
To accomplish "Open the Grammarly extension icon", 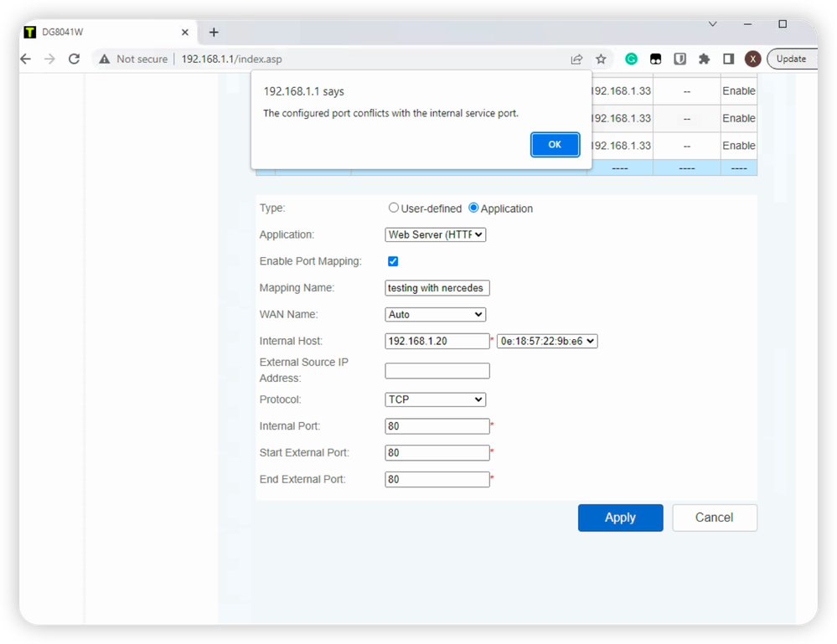I will 632,59.
